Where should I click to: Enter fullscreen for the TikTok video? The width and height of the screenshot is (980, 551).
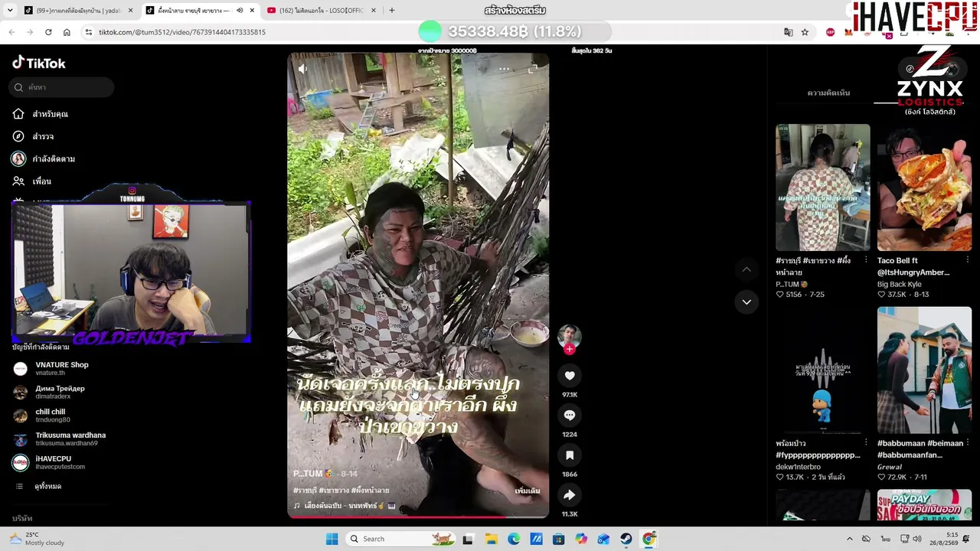[x=533, y=69]
